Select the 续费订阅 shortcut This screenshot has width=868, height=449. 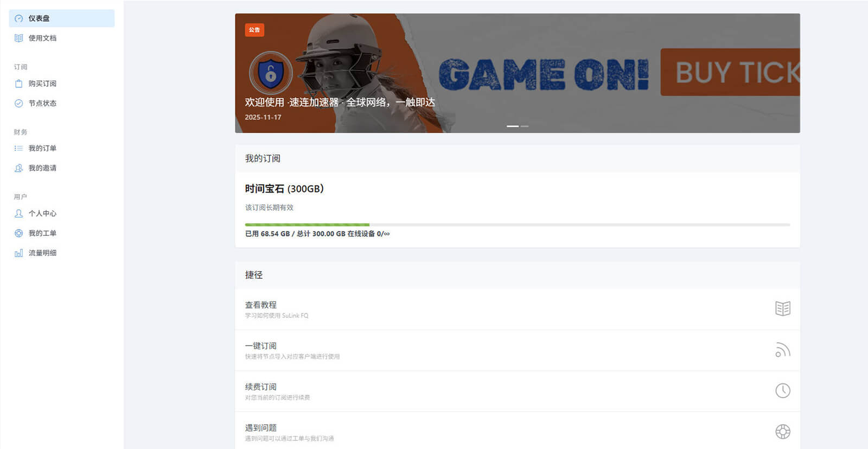[518, 391]
